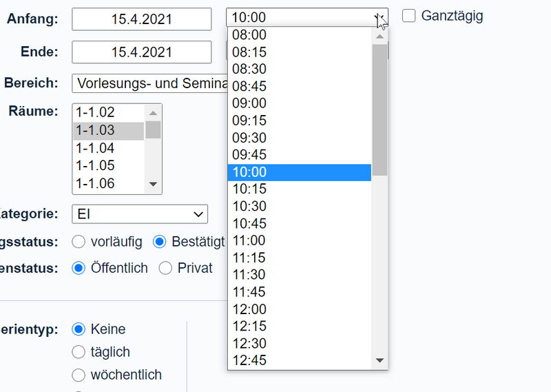Choose wöchentlich as series type
551x392 pixels.
tap(79, 375)
